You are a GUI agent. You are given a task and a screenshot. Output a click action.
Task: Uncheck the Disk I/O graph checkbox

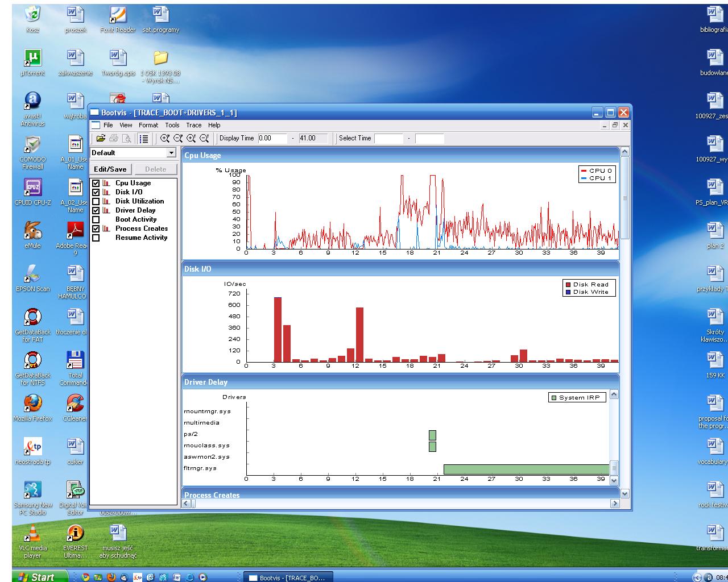point(96,192)
